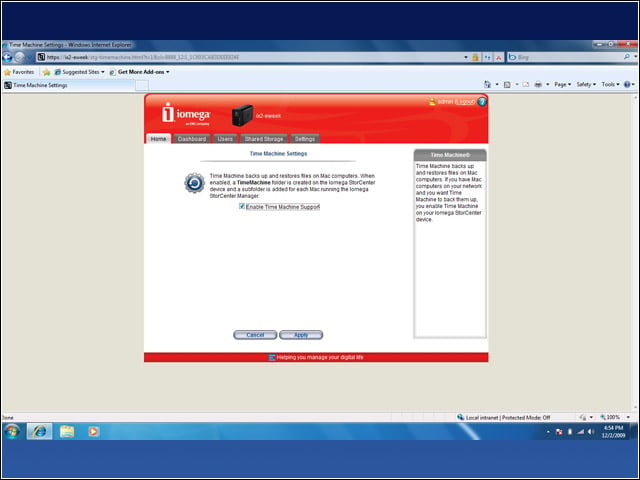640x480 pixels.
Task: Click the Read Mail toolbar icon
Action: [526, 84]
